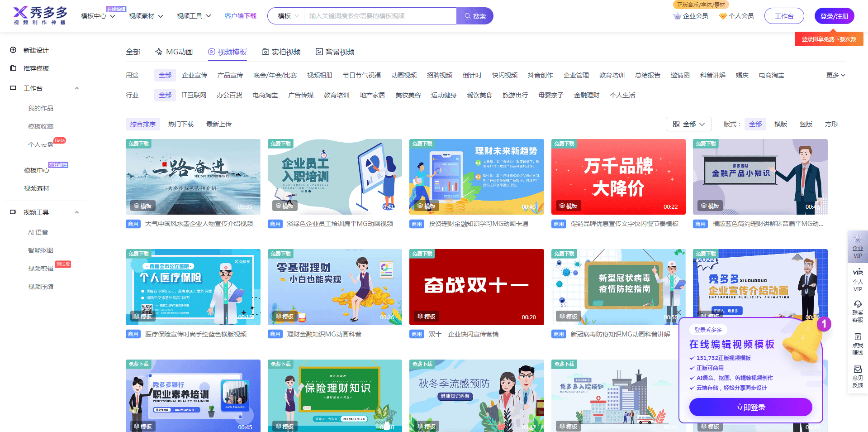Click the 立即登录 button in popup
This screenshot has width=868, height=432.
coord(750,407)
